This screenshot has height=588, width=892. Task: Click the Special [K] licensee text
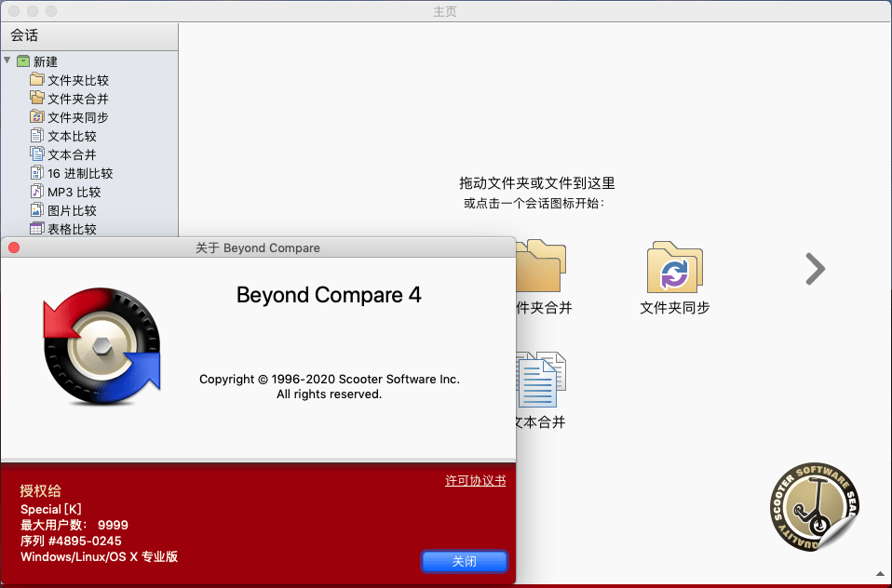(x=51, y=509)
